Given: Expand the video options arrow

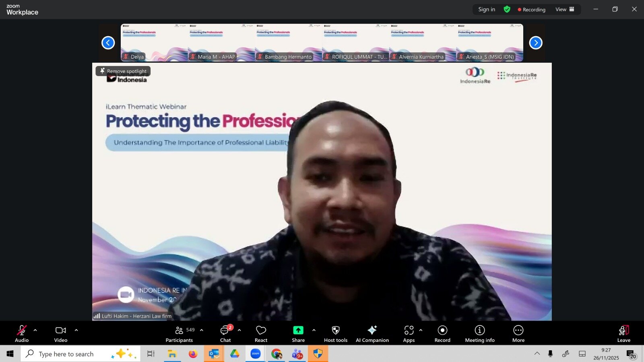Looking at the screenshot, I should (76, 330).
